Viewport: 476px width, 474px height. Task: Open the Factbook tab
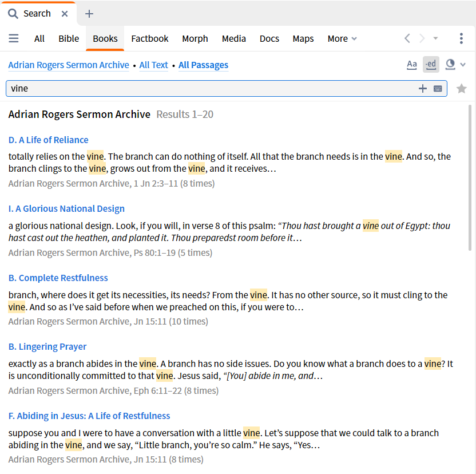click(x=150, y=38)
